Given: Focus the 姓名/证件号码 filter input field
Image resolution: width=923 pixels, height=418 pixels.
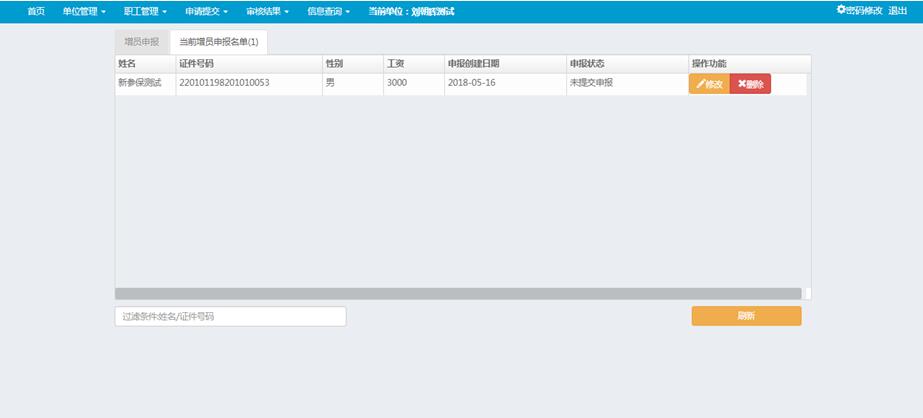Looking at the screenshot, I should (230, 316).
